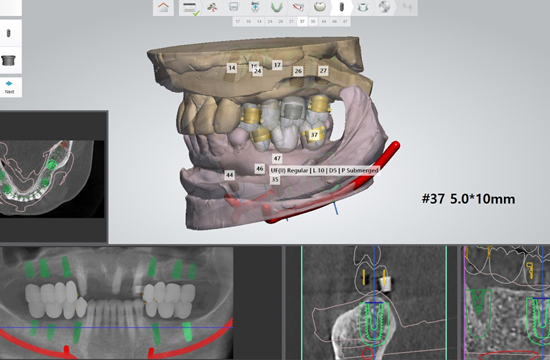
Task: Click the axial CT slice view
Action: coord(52,179)
